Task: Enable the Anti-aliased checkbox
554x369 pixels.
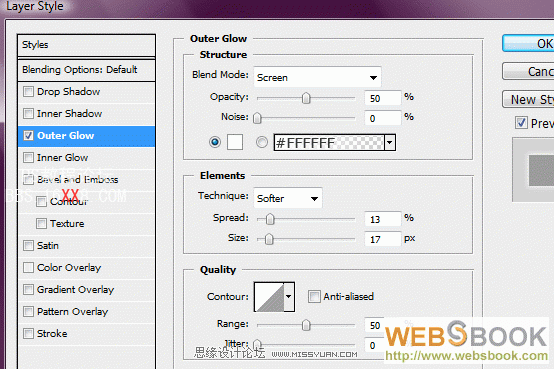Action: (x=314, y=296)
